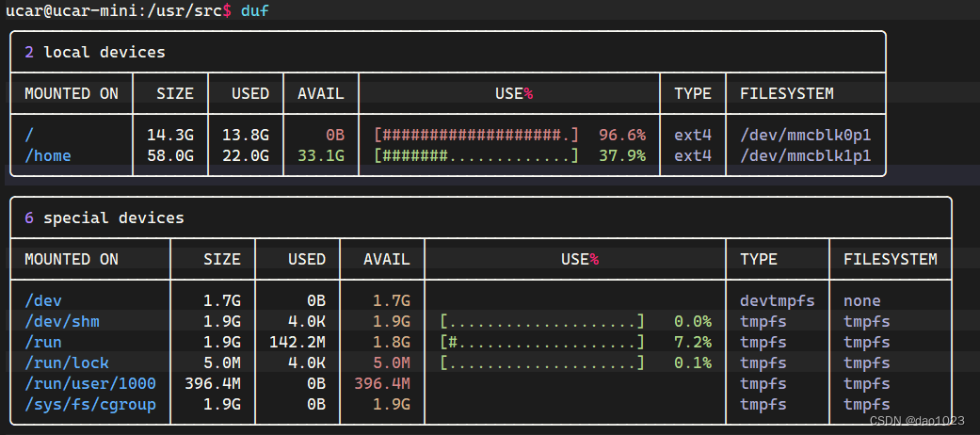980x435 pixels.
Task: Click SIZE header in local devices table
Action: 175,94
